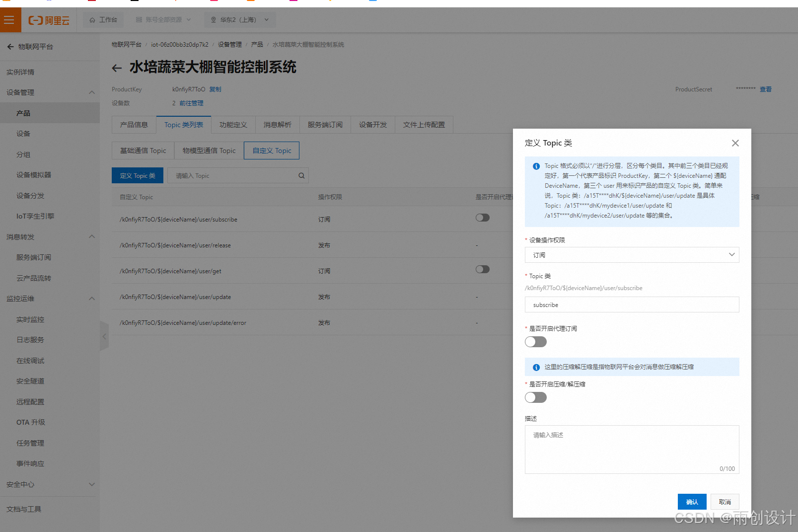798x532 pixels.
Task: Click the Topic 类 name input containing subscribe
Action: pyautogui.click(x=632, y=304)
